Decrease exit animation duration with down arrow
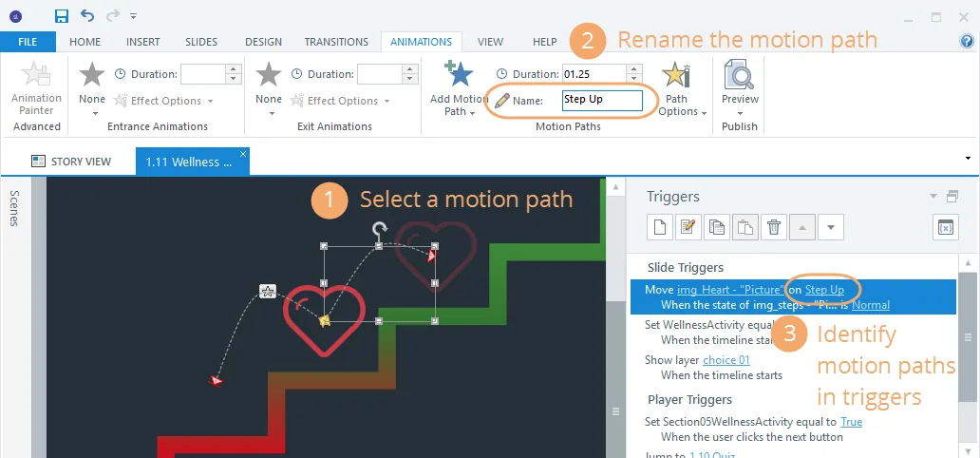 click(x=410, y=80)
